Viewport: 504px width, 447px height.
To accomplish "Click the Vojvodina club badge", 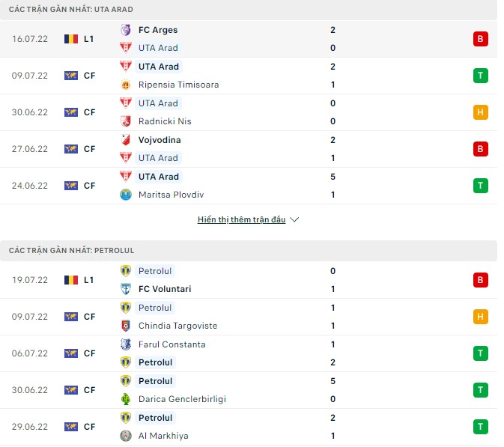I will [x=126, y=140].
